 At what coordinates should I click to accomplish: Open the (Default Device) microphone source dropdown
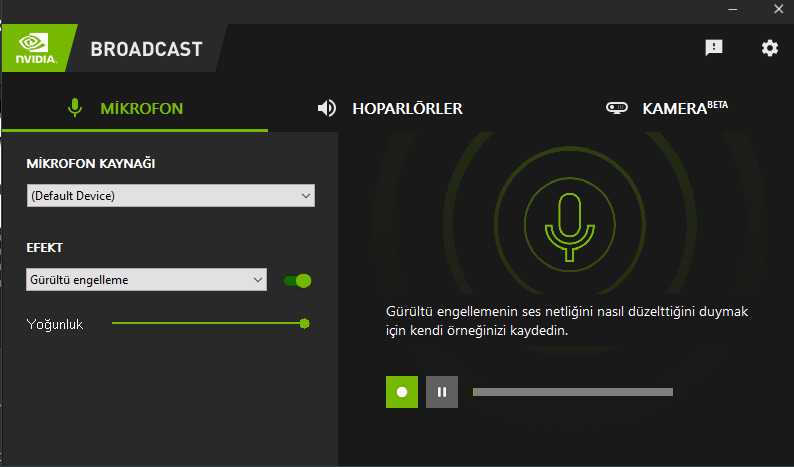point(171,196)
